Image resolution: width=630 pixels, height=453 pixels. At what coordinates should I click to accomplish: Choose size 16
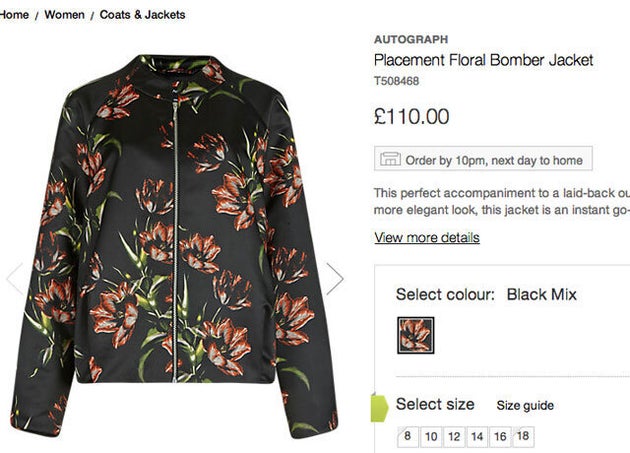[500, 436]
